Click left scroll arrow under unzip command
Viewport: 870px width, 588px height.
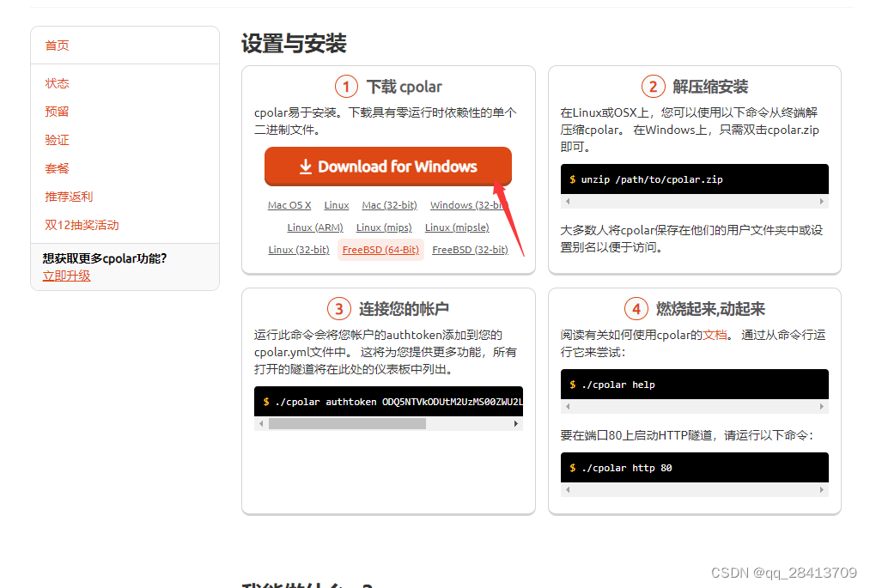[568, 202]
